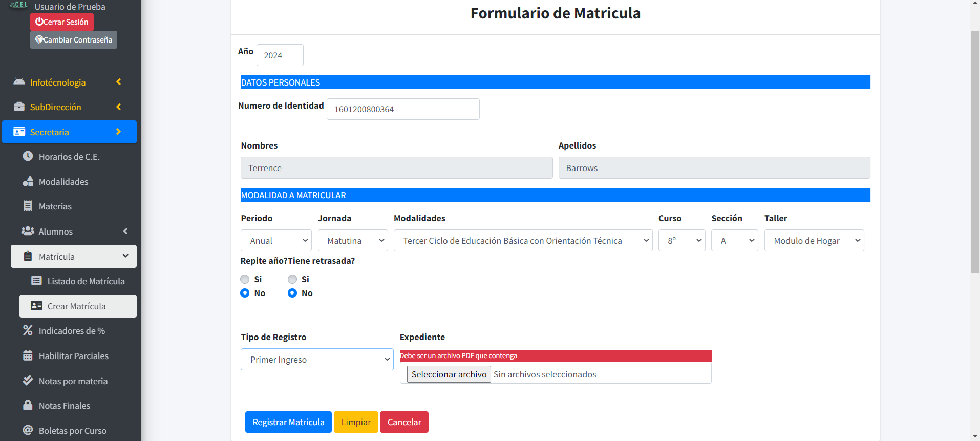The width and height of the screenshot is (980, 441).
Task: Click the power icon in Cerrar Sesión
Action: point(39,22)
